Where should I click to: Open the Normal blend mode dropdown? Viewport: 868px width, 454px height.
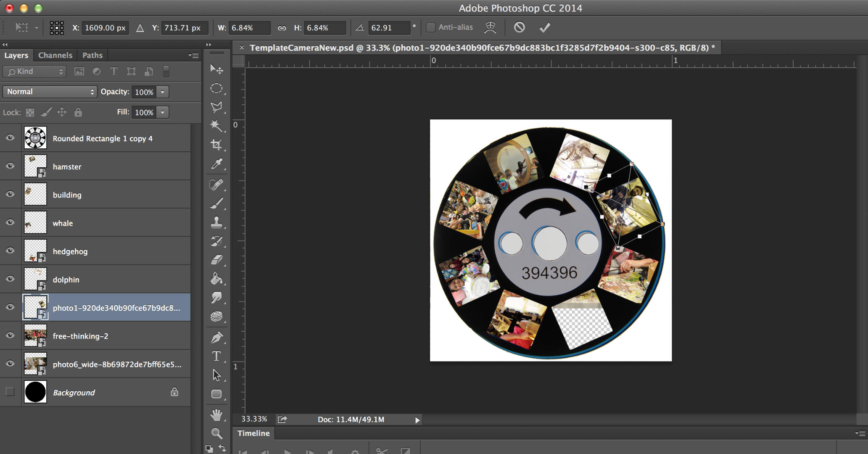coord(50,92)
